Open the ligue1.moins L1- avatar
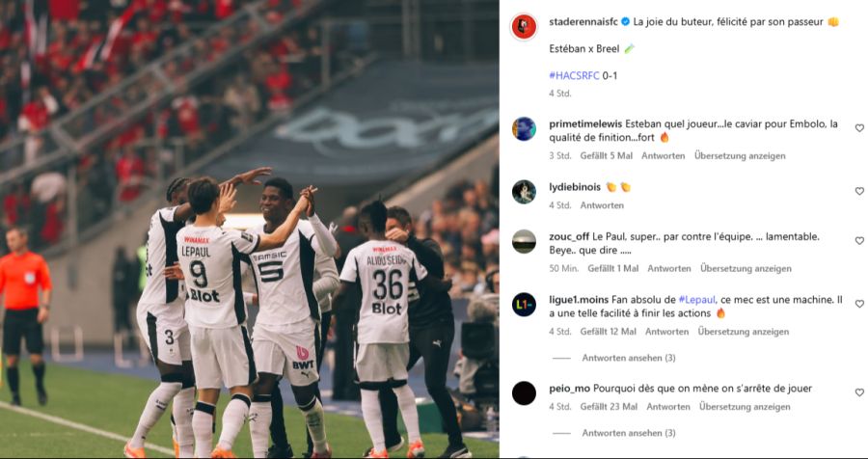The image size is (868, 459). pyautogui.click(x=524, y=305)
